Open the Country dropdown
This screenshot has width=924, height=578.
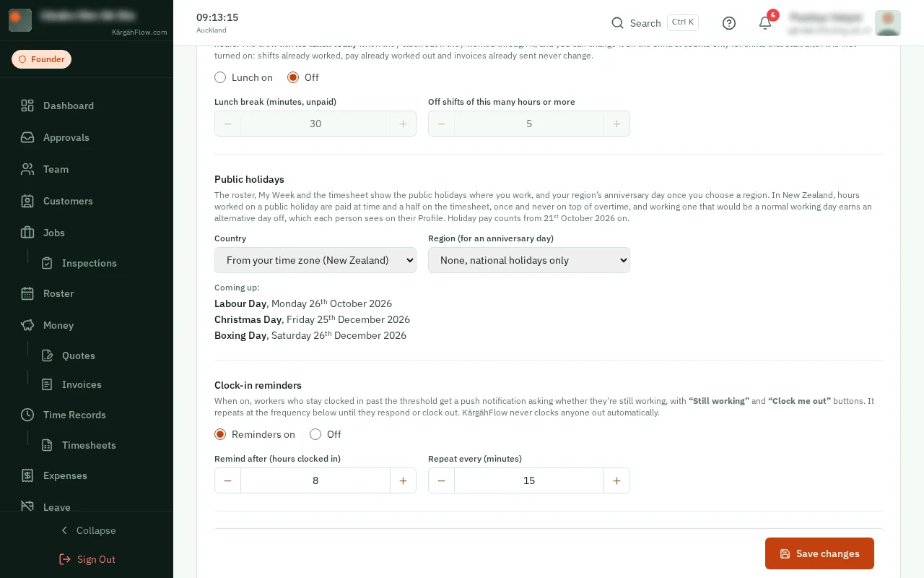click(x=315, y=260)
